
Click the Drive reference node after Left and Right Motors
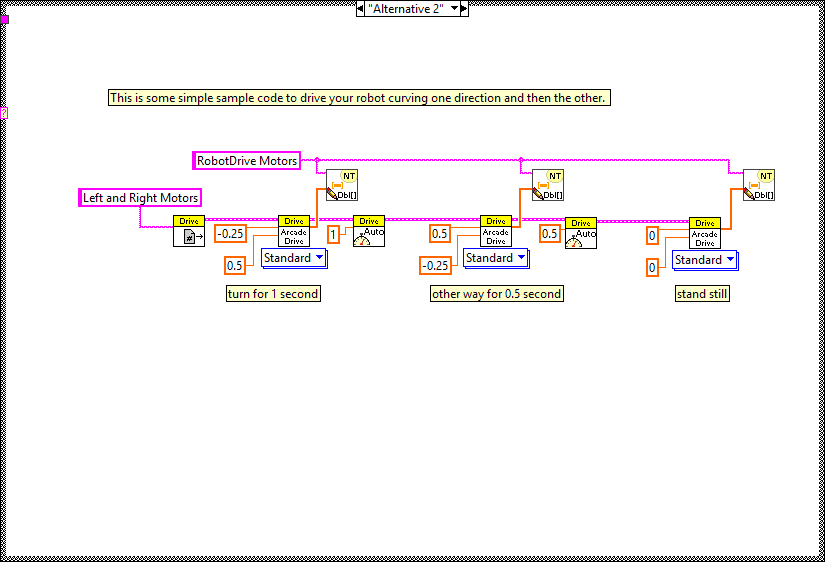[189, 231]
